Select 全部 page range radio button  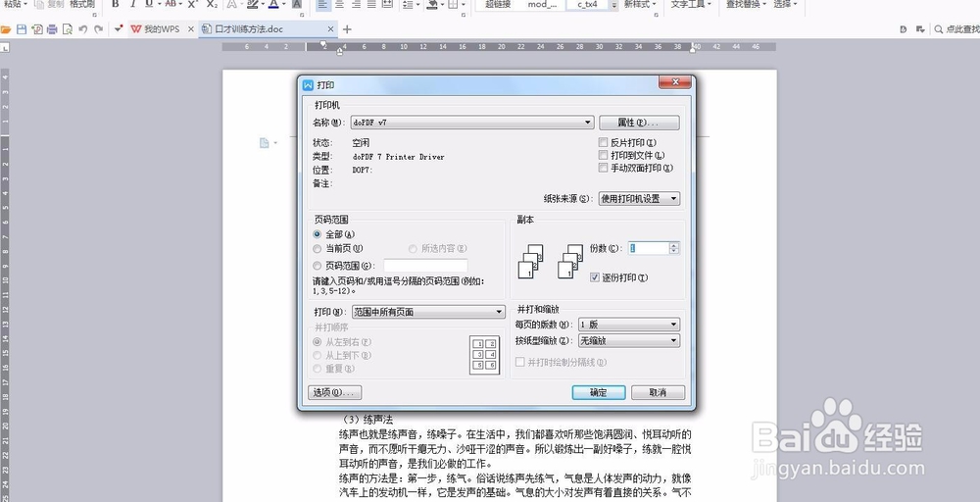click(318, 234)
